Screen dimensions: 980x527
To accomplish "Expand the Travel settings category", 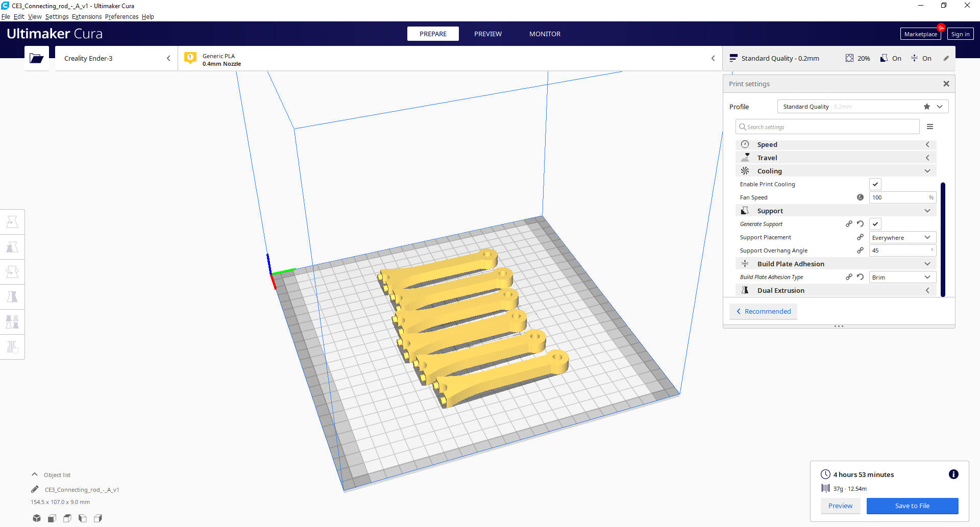I will point(836,158).
